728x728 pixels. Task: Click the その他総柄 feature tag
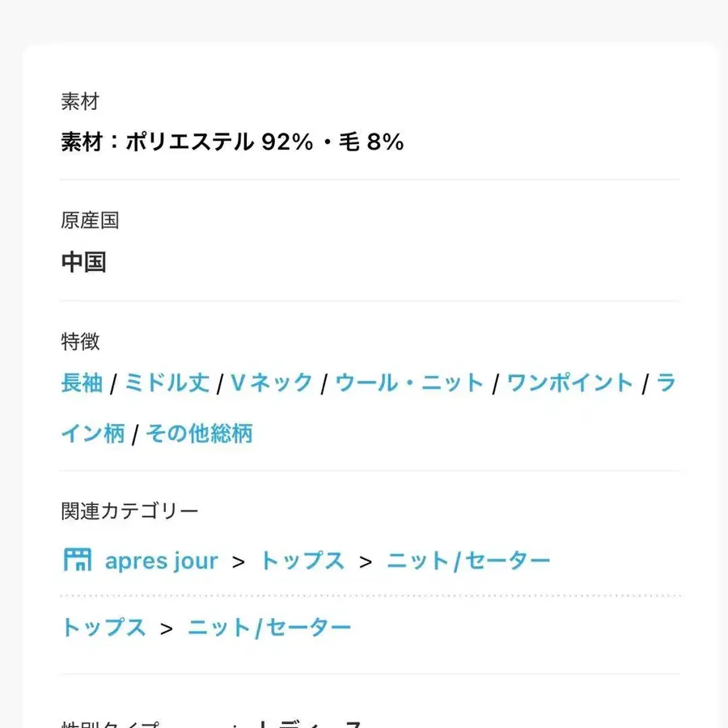[197, 434]
